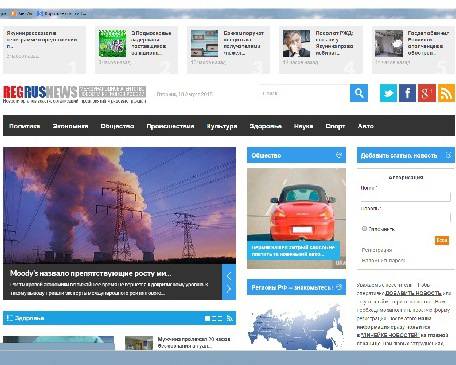The image size is (456, 365).
Task: Click RSS icon in Здоровье section header
Action: (x=230, y=318)
